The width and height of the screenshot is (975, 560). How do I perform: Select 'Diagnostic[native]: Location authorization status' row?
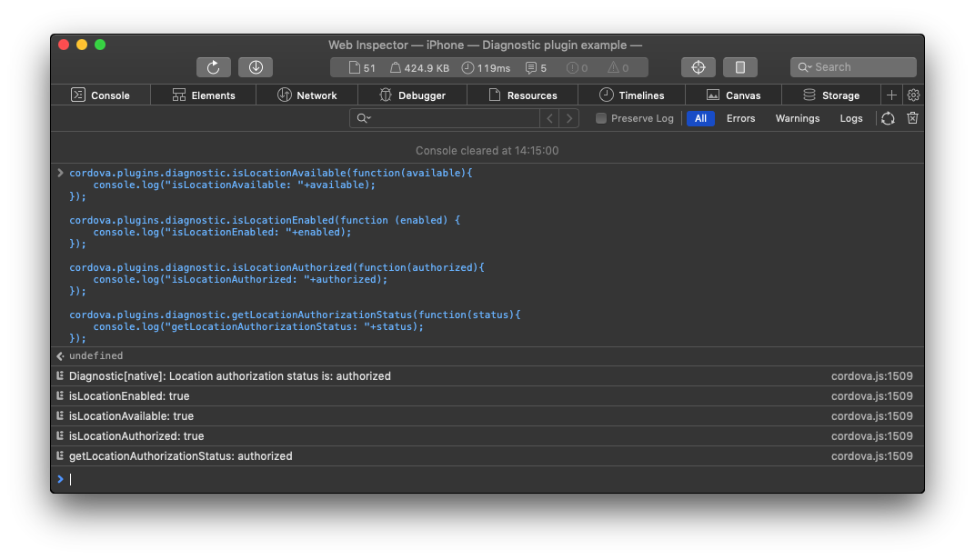(487, 376)
